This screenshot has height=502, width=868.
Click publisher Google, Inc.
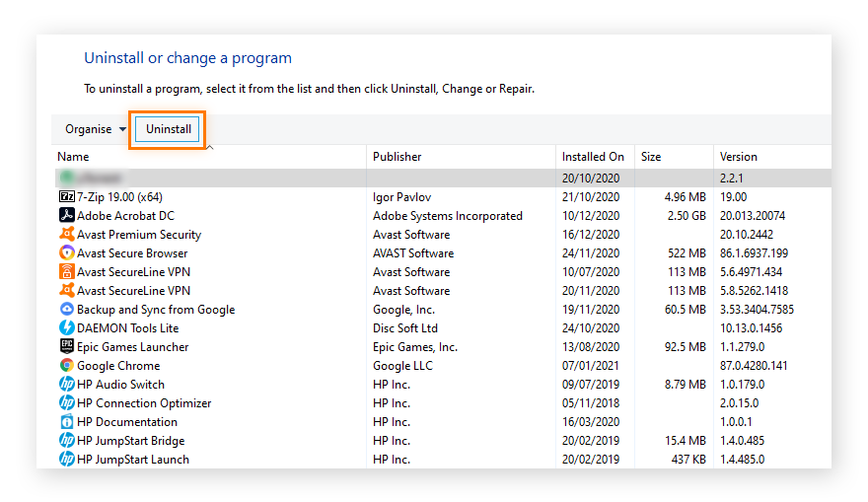(403, 310)
